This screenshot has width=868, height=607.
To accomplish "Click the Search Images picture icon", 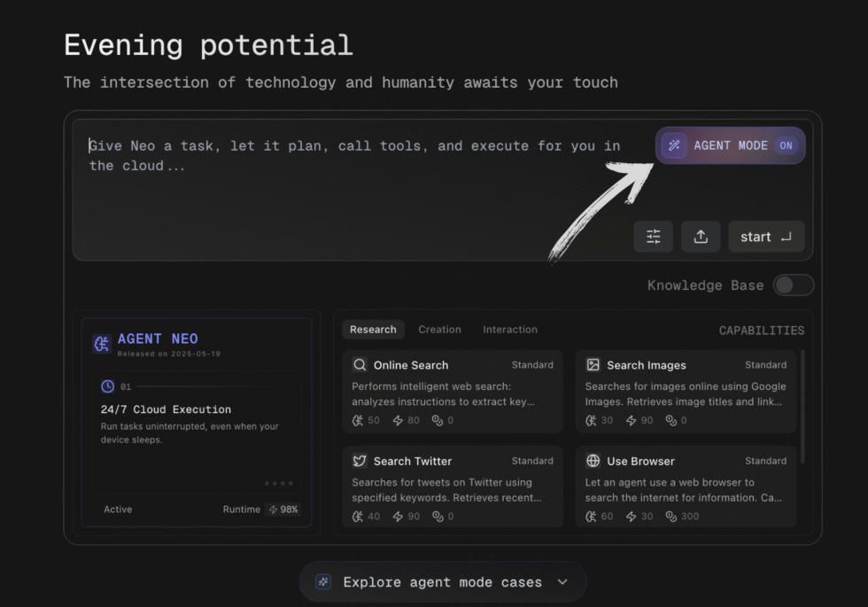I will coord(593,365).
